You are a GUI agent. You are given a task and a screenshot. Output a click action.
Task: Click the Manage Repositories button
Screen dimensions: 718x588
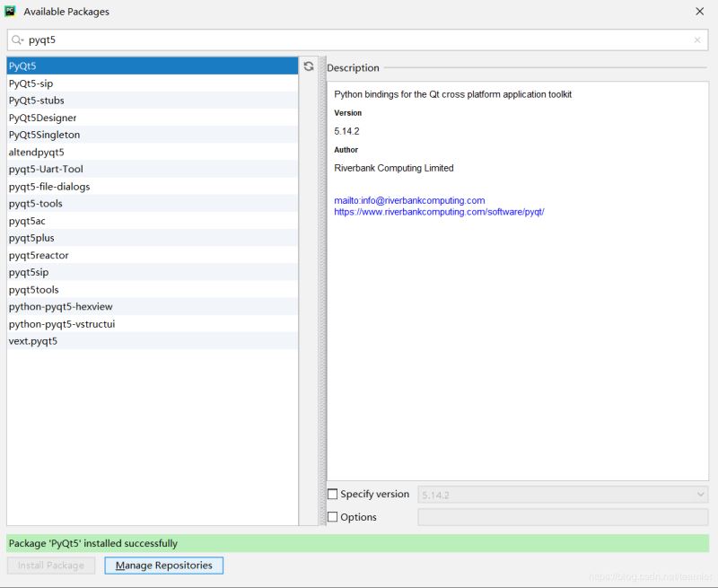[x=164, y=566]
